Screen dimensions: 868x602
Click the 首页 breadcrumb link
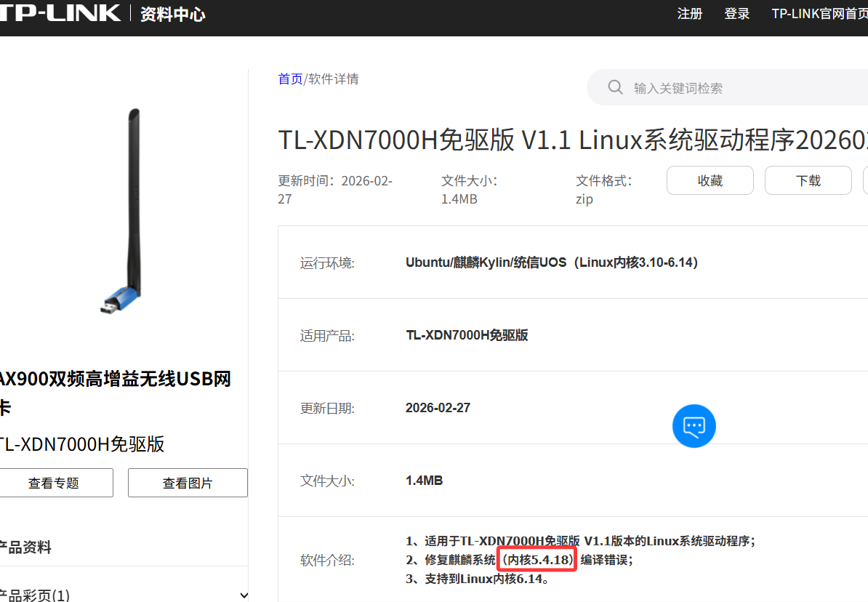click(x=290, y=79)
